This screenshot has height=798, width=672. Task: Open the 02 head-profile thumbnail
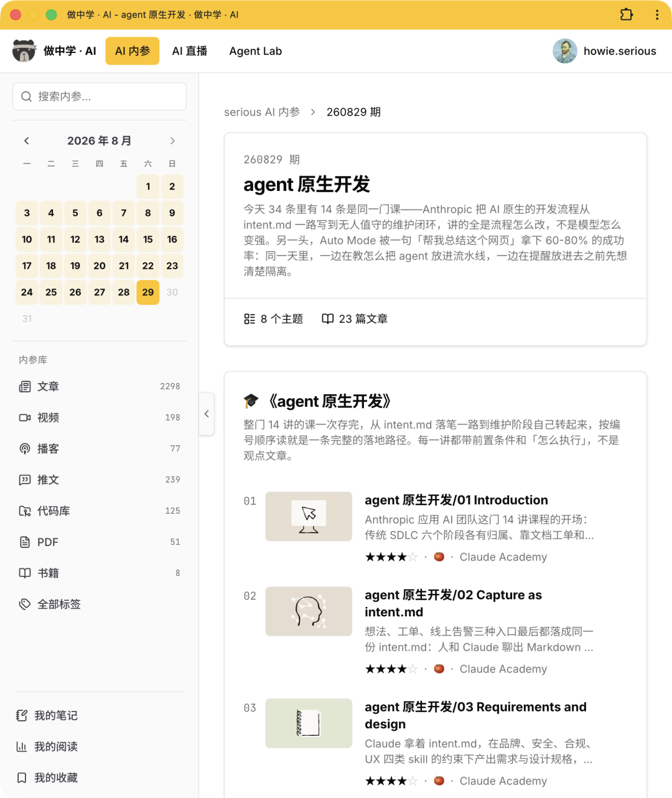coord(309,611)
